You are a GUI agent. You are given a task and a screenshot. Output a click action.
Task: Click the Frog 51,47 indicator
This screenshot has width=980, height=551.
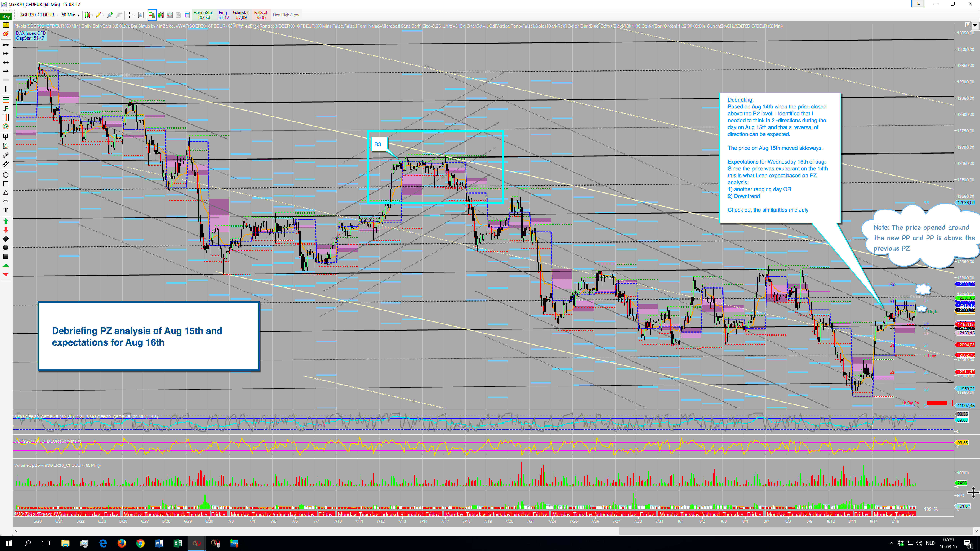pyautogui.click(x=223, y=15)
